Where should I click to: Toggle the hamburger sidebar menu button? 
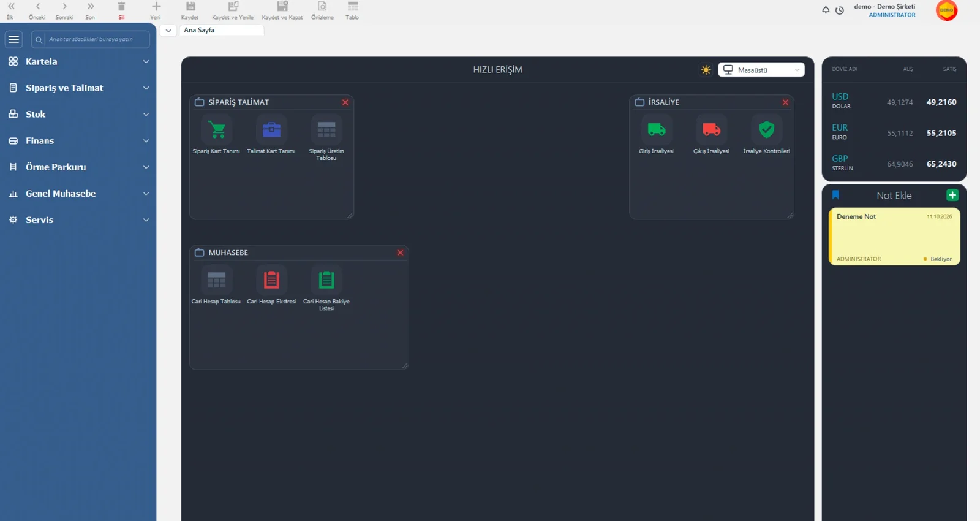click(13, 39)
